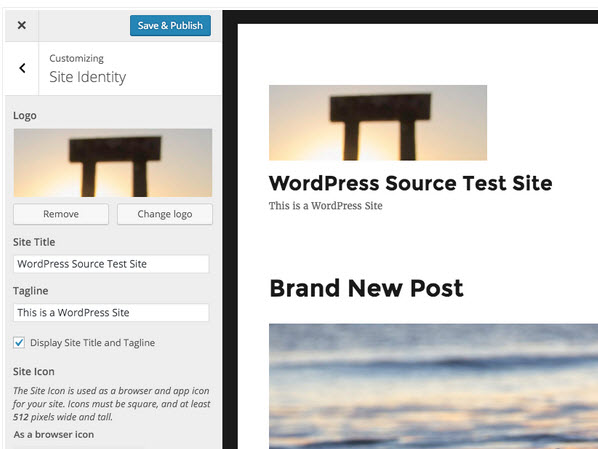
Task: Go back using the left chevron arrow
Action: [22, 68]
